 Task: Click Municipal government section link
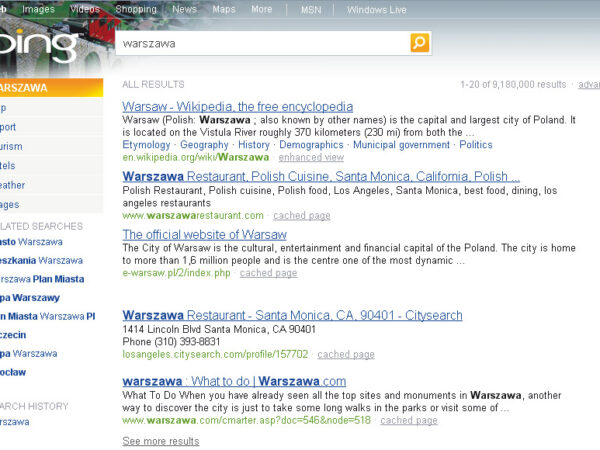pos(401,145)
